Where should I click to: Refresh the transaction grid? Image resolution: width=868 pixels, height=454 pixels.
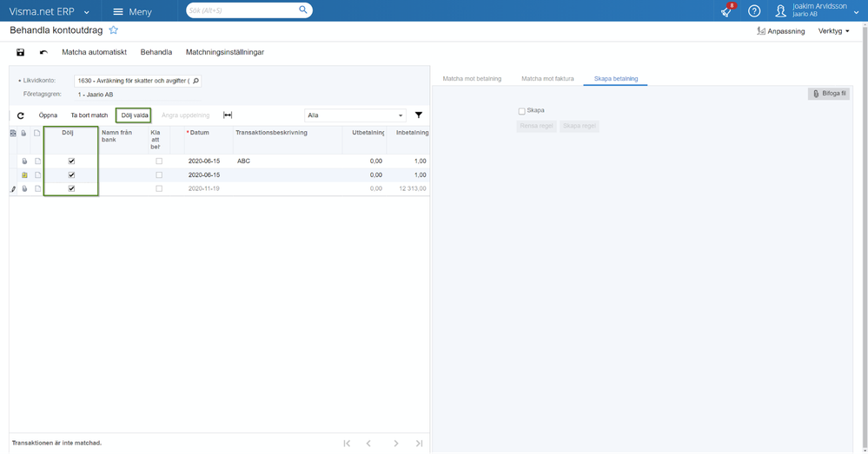(x=21, y=115)
